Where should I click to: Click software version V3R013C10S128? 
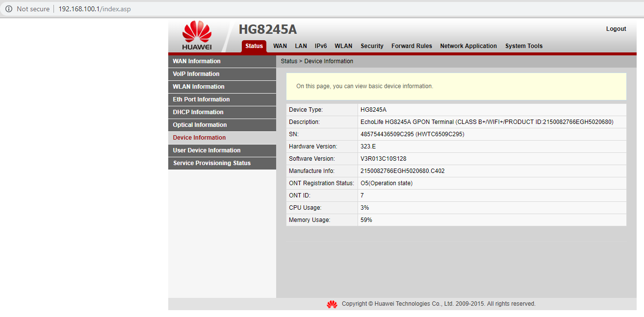coord(384,159)
